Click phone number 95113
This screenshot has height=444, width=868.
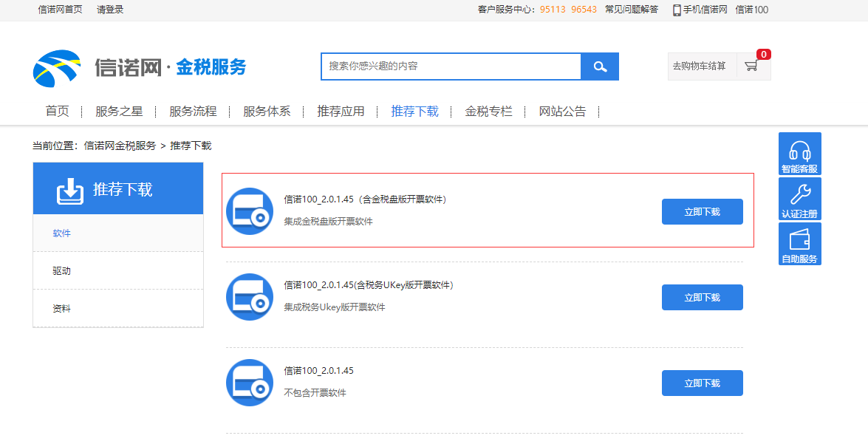point(553,10)
